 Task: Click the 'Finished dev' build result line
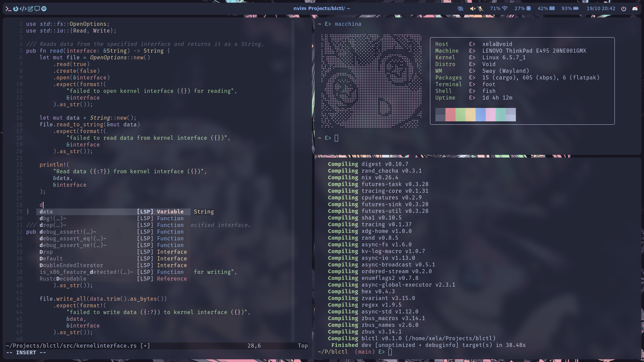coord(428,345)
